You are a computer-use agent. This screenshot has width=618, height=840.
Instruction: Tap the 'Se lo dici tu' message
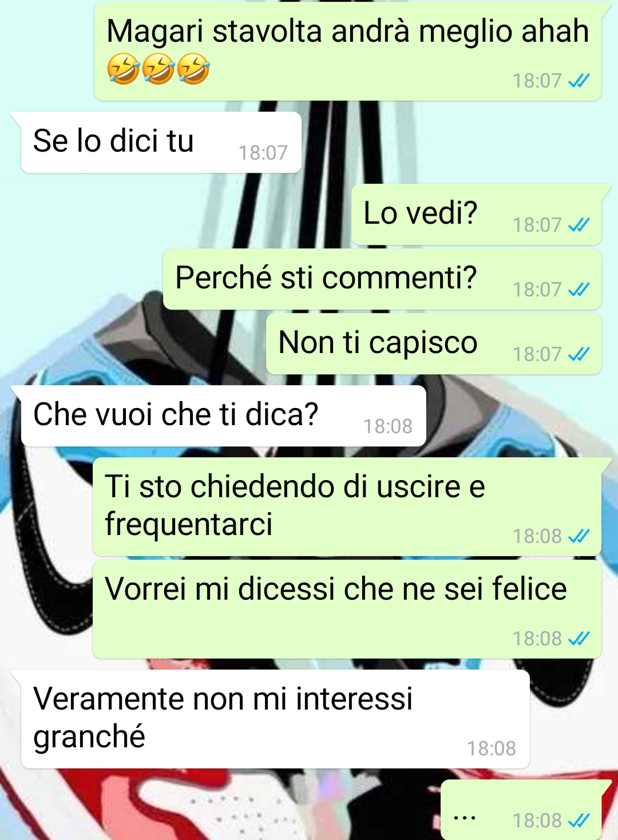pos(160,142)
